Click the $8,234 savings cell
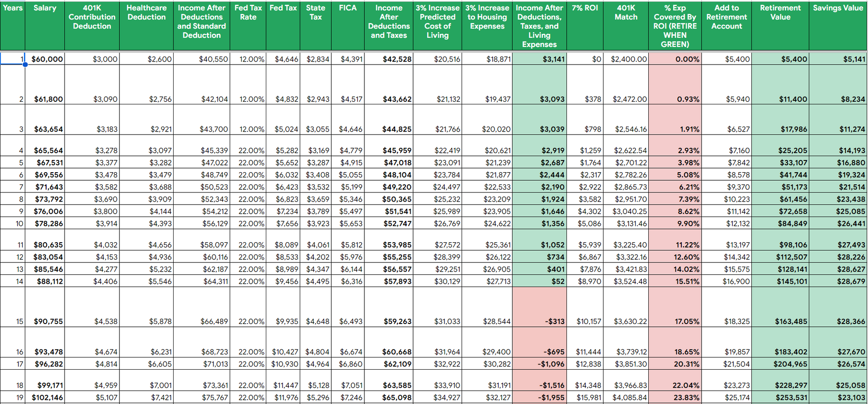Image resolution: width=868 pixels, height=404 pixels. (838, 85)
